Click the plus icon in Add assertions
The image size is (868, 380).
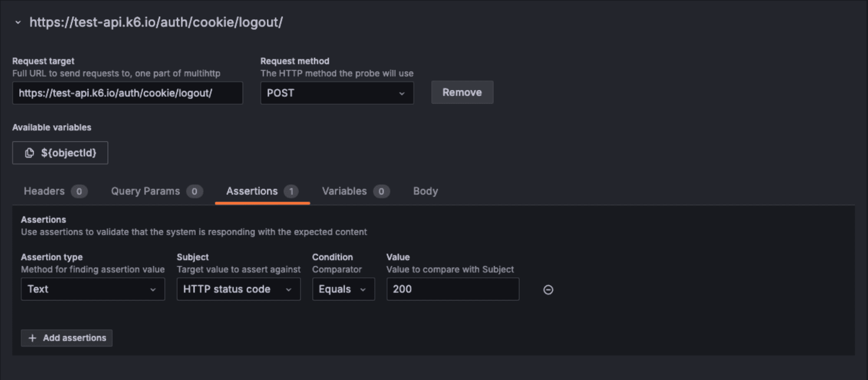pyautogui.click(x=32, y=338)
